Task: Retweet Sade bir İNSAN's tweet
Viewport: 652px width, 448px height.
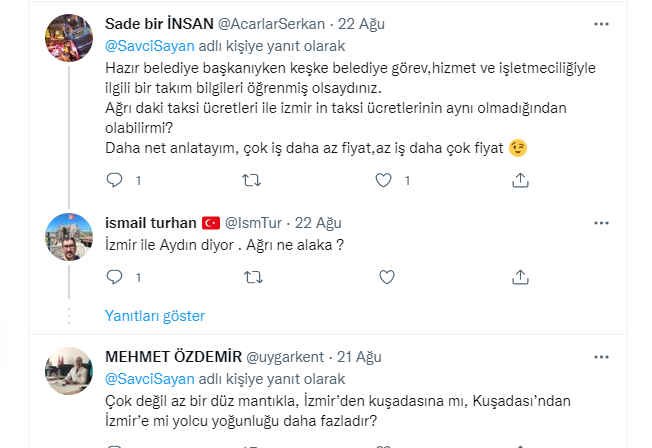Action: click(x=252, y=180)
